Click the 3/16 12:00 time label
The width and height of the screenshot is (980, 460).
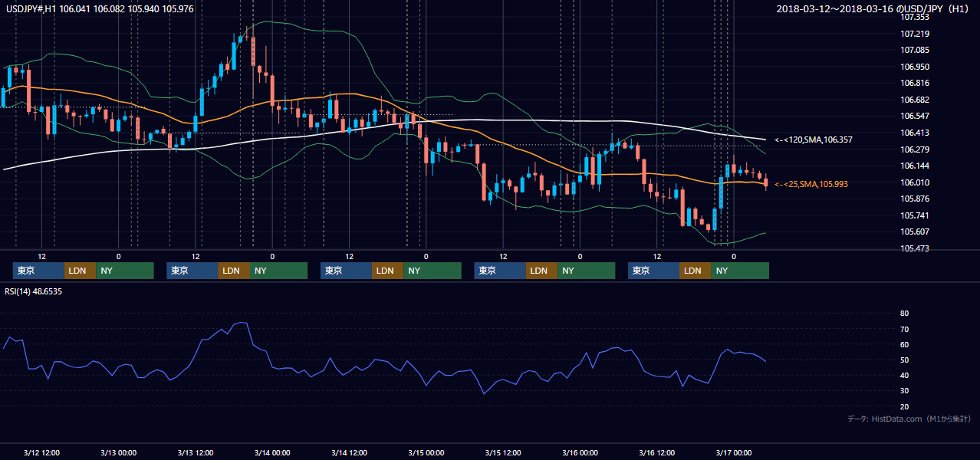[x=656, y=452]
